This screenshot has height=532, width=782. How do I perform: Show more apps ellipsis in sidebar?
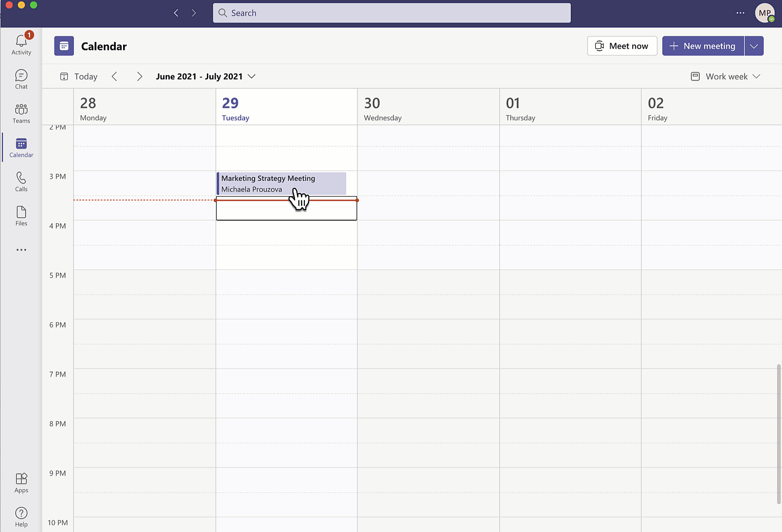(21, 250)
